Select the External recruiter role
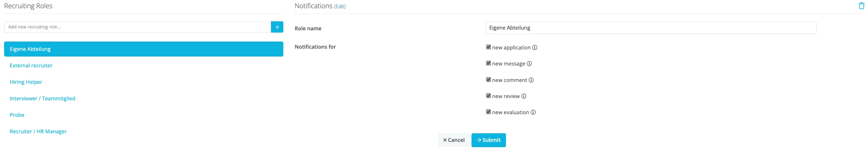The height and width of the screenshot is (155, 868). pos(31,66)
